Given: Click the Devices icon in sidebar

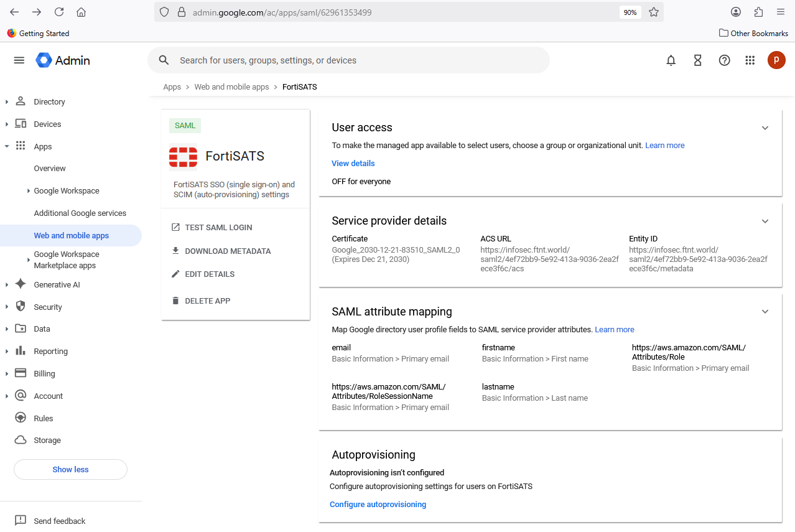Looking at the screenshot, I should 21,124.
